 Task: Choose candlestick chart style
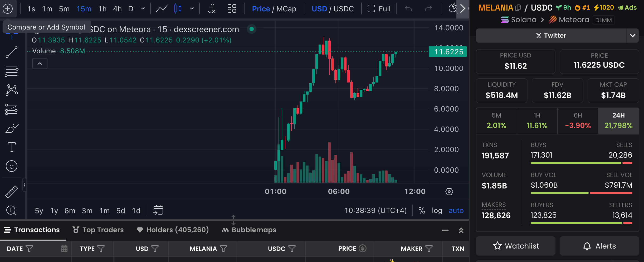click(178, 9)
